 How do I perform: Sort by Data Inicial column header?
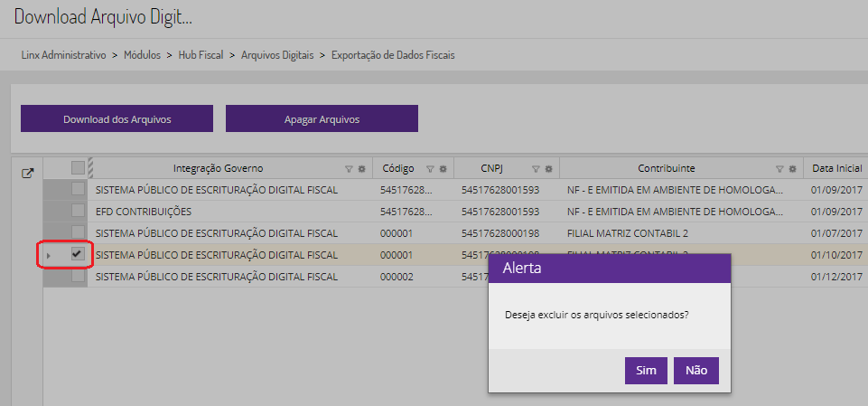(838, 168)
